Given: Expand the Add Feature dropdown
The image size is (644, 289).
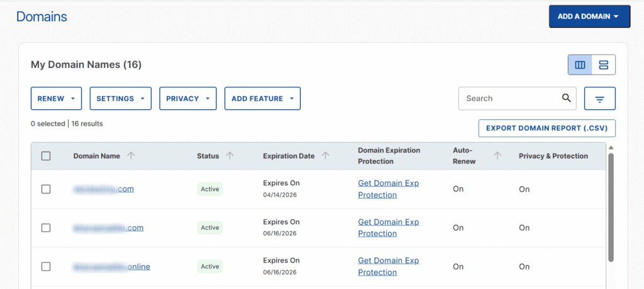Looking at the screenshot, I should pyautogui.click(x=262, y=99).
